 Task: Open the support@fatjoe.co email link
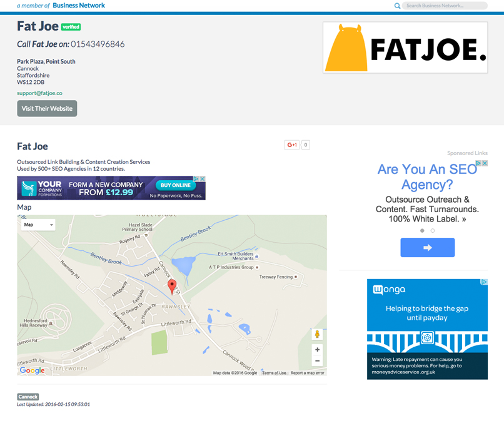pos(39,93)
